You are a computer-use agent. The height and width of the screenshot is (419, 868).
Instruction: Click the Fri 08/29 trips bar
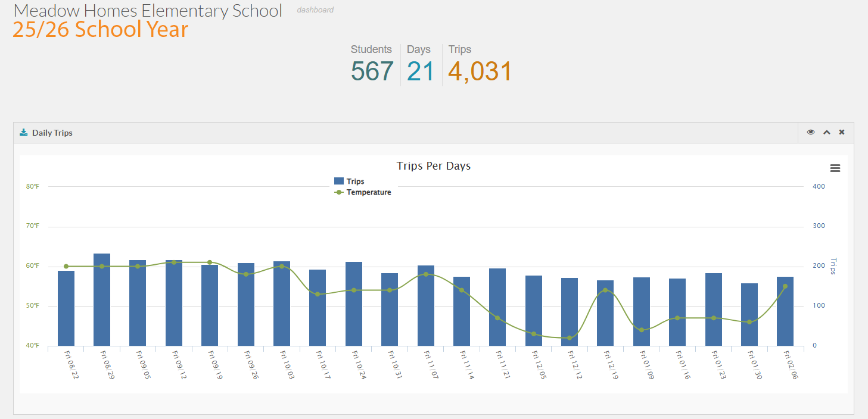point(102,301)
